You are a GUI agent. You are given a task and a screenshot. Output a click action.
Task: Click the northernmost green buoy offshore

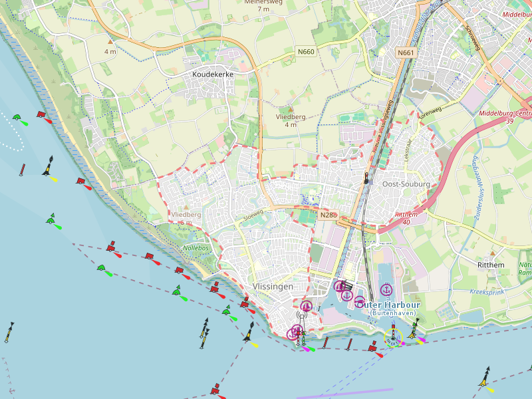[19, 120]
